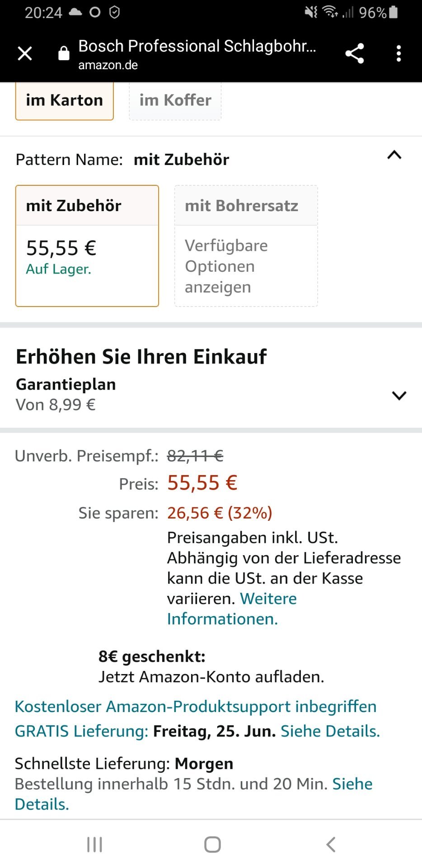Expand the Garantieplan section
Screen dimensions: 422x868
point(399,396)
